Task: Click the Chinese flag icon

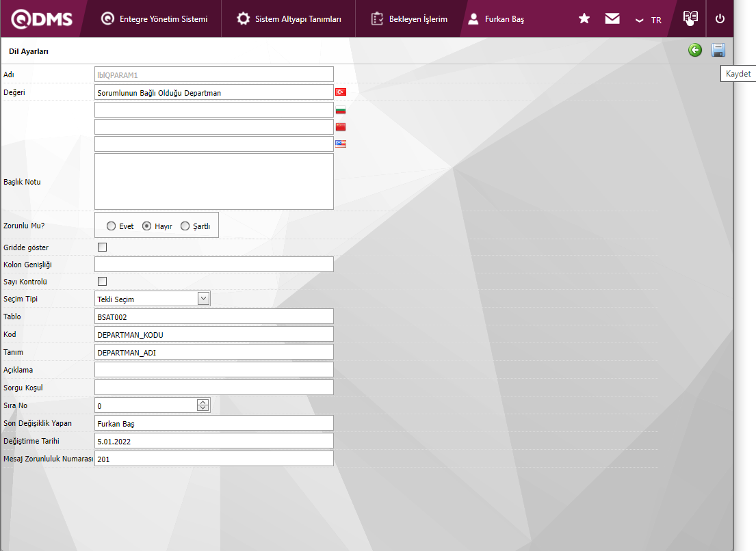Action: coord(341,126)
